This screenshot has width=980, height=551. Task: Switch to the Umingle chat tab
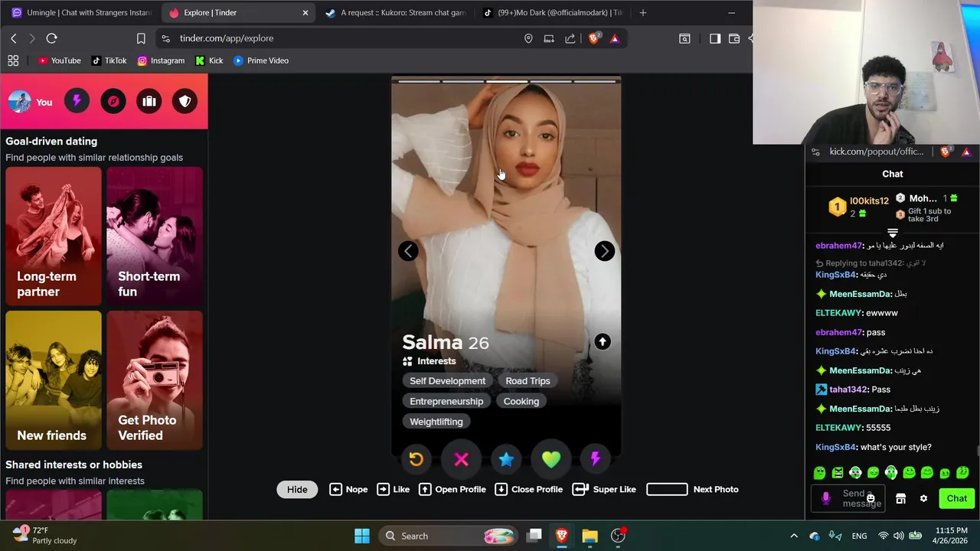coord(80,12)
